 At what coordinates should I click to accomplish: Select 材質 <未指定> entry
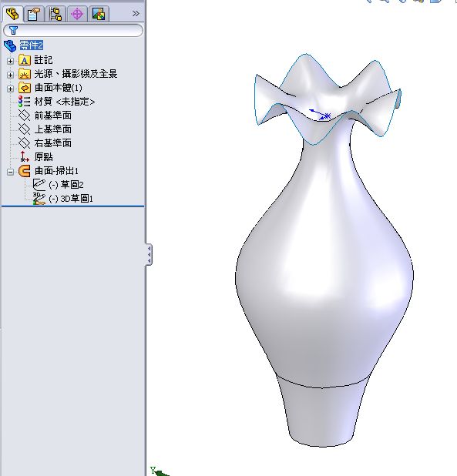click(x=65, y=102)
